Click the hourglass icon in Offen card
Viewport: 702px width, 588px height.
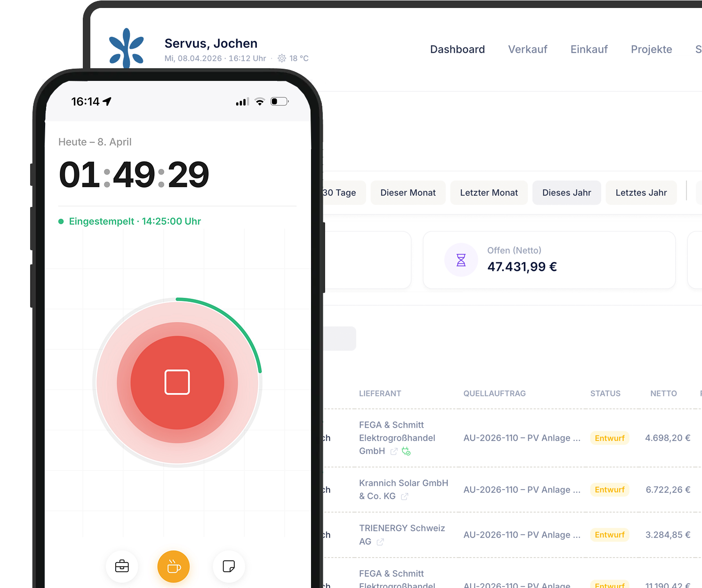[x=461, y=260]
